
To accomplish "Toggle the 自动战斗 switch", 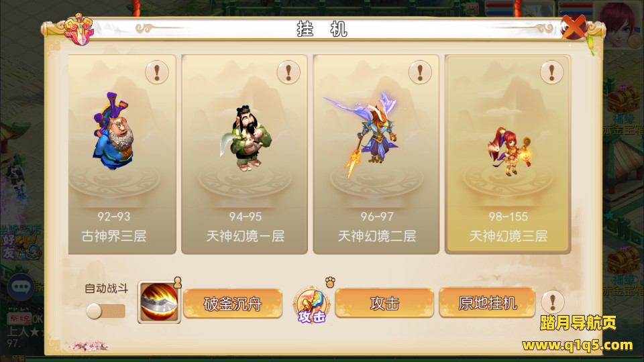I will click(105, 311).
